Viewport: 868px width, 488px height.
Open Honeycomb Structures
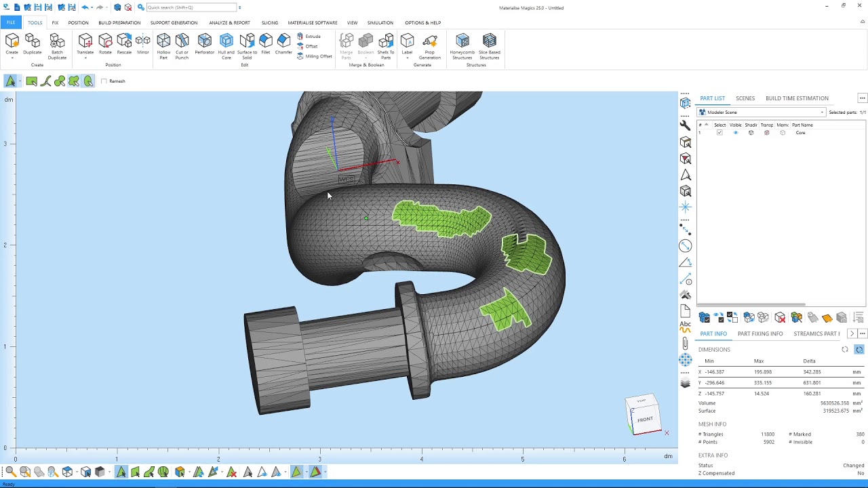click(x=462, y=46)
